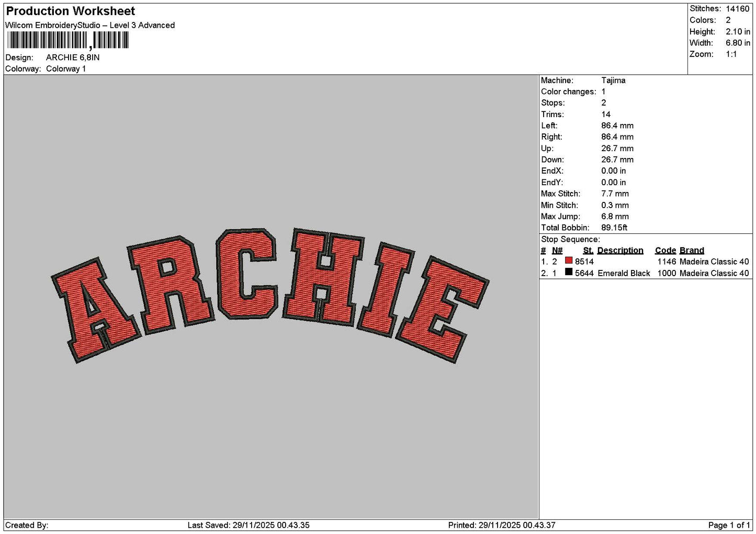
Task: Click the "Left:" row label
Action: pyautogui.click(x=549, y=126)
